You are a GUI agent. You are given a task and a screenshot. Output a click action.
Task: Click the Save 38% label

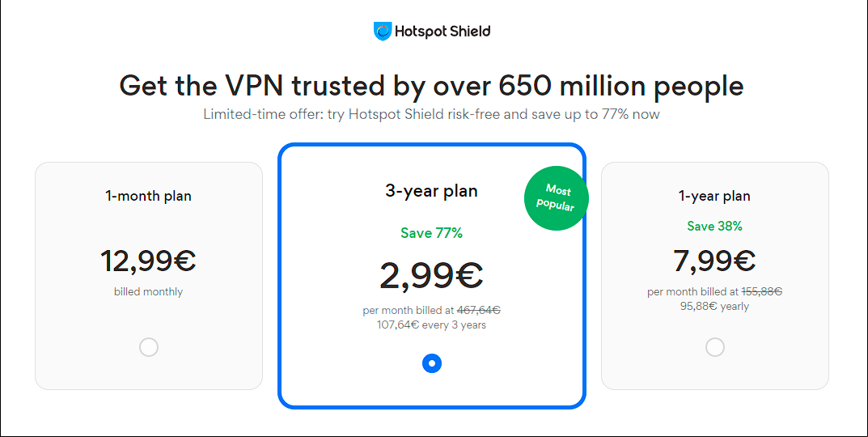714,226
